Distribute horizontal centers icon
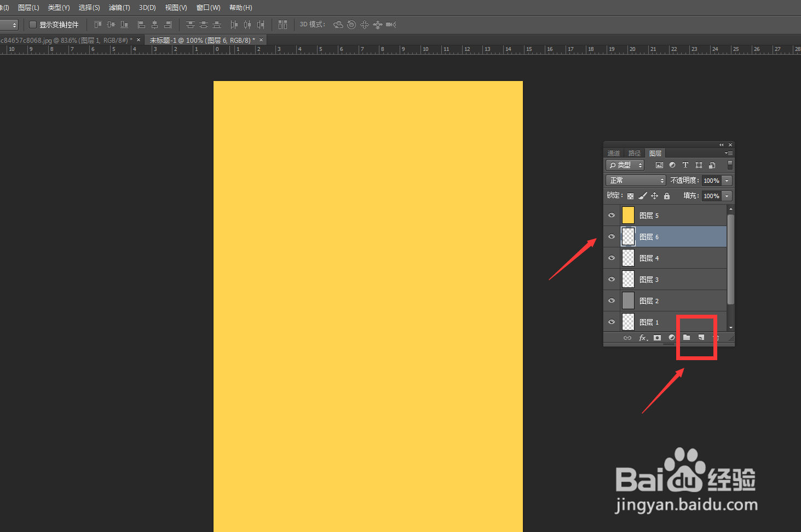 click(247, 25)
